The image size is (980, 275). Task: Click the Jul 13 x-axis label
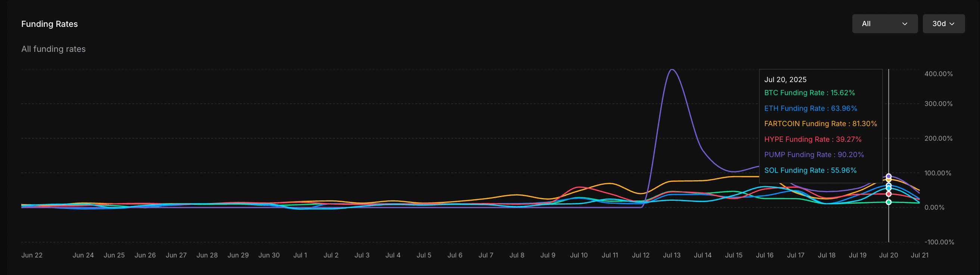(672, 255)
